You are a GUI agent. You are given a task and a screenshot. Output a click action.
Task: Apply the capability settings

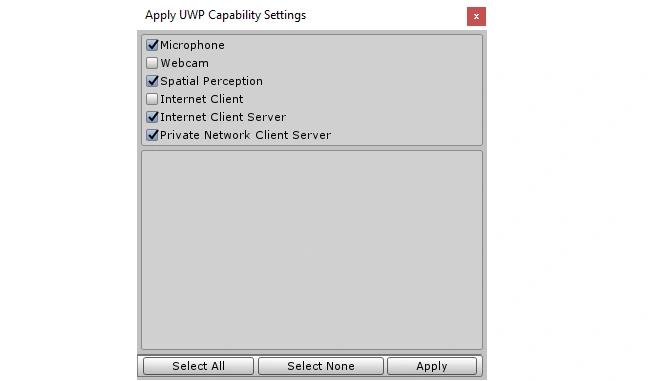click(x=432, y=366)
